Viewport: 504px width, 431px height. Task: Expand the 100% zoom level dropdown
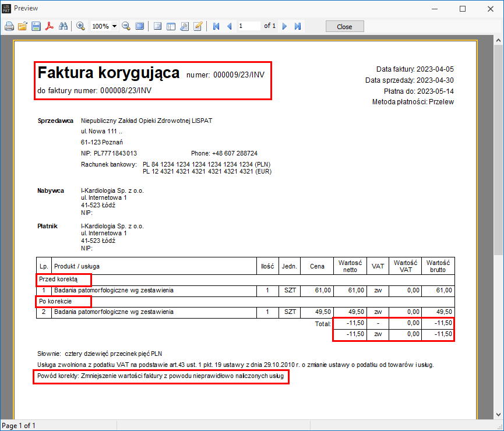pos(114,26)
